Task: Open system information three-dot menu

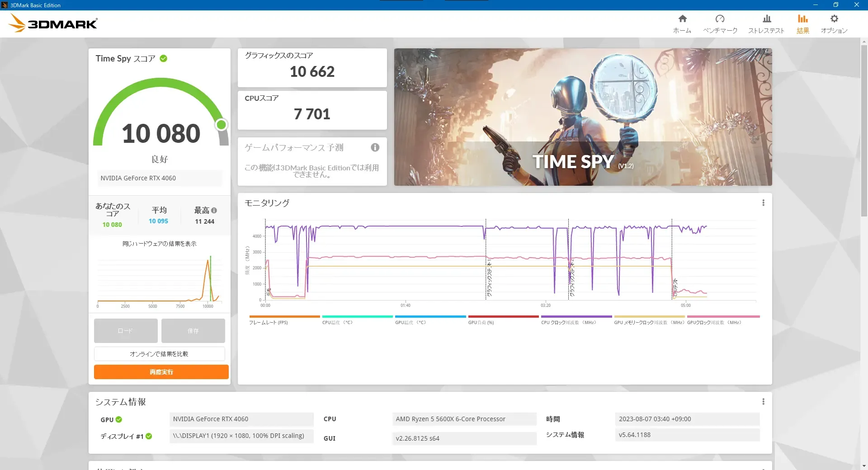Action: point(763,402)
